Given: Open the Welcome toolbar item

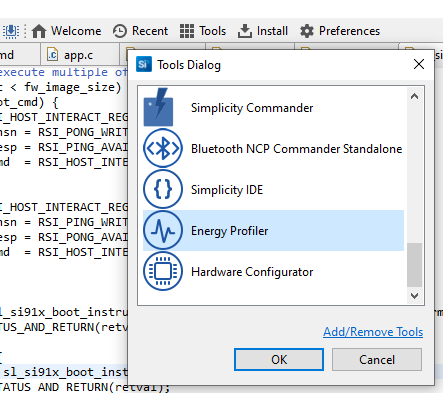Looking at the screenshot, I should tap(66, 31).
